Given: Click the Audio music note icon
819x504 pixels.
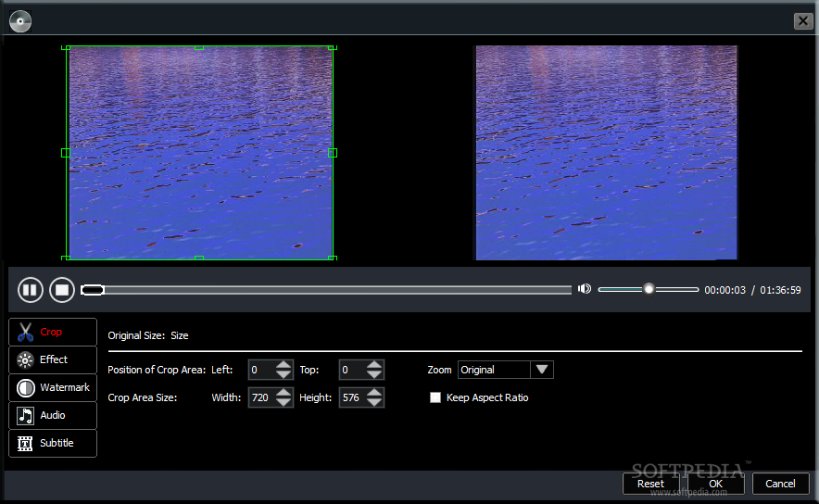Looking at the screenshot, I should point(25,415).
